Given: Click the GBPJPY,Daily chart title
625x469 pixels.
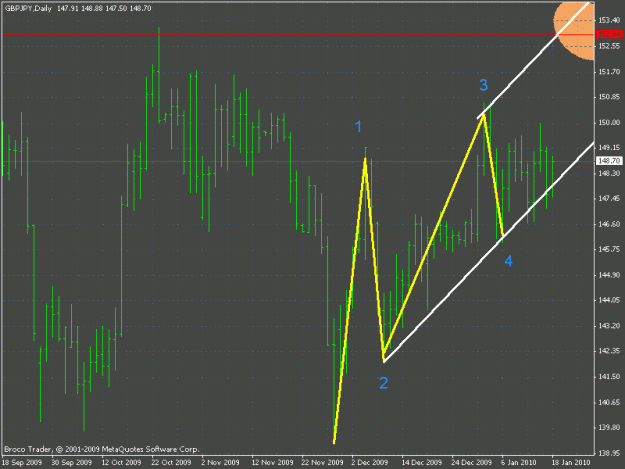Looking at the screenshot, I should click(28, 8).
